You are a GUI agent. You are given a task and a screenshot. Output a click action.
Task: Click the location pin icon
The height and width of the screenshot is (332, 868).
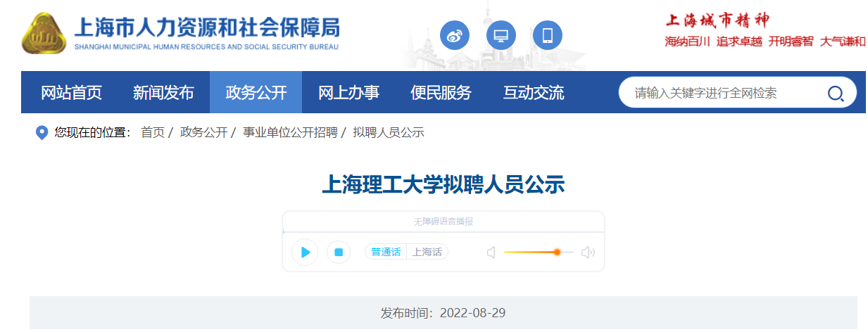click(x=42, y=132)
